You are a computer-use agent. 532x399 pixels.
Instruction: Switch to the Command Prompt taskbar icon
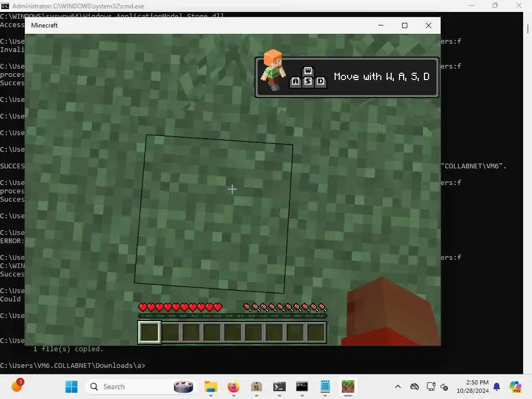[302, 387]
